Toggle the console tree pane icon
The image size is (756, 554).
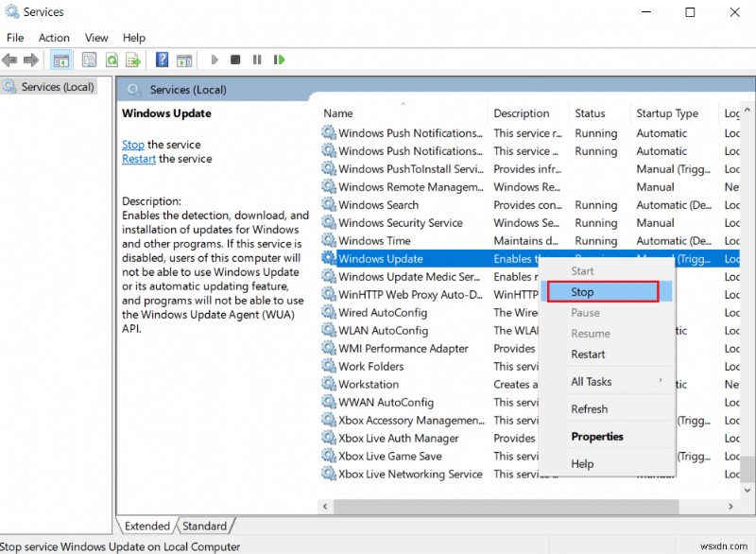click(x=60, y=60)
